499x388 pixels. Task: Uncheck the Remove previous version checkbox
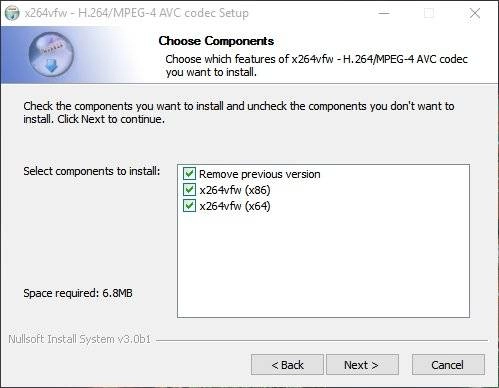(189, 174)
